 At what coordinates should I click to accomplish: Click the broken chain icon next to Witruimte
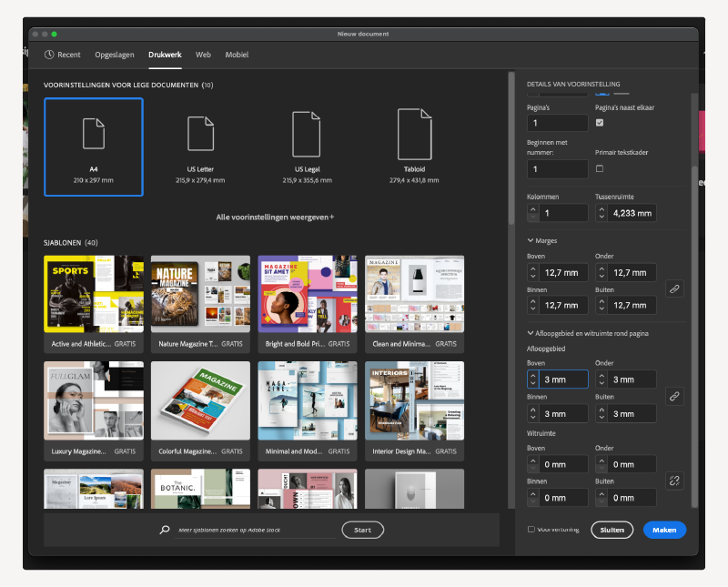pyautogui.click(x=674, y=481)
